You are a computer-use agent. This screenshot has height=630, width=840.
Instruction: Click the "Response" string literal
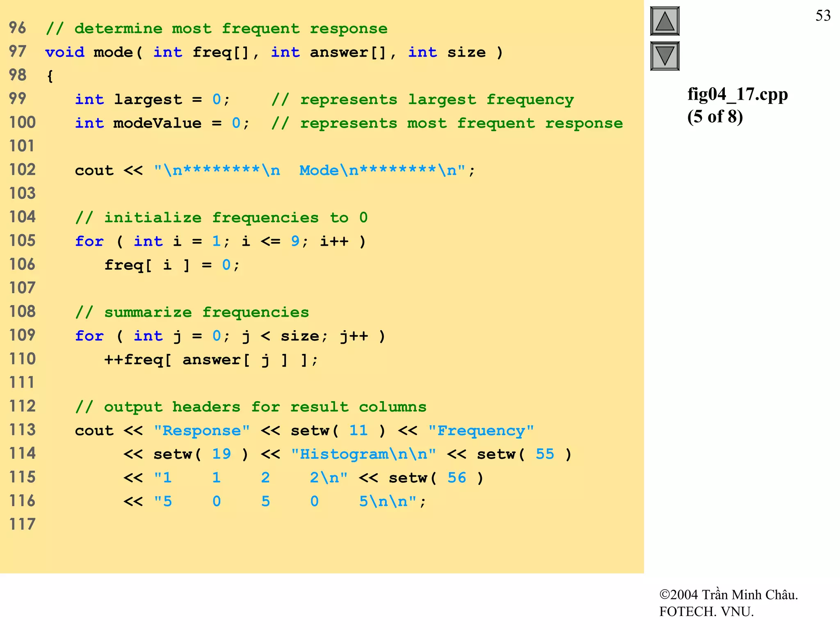(201, 431)
